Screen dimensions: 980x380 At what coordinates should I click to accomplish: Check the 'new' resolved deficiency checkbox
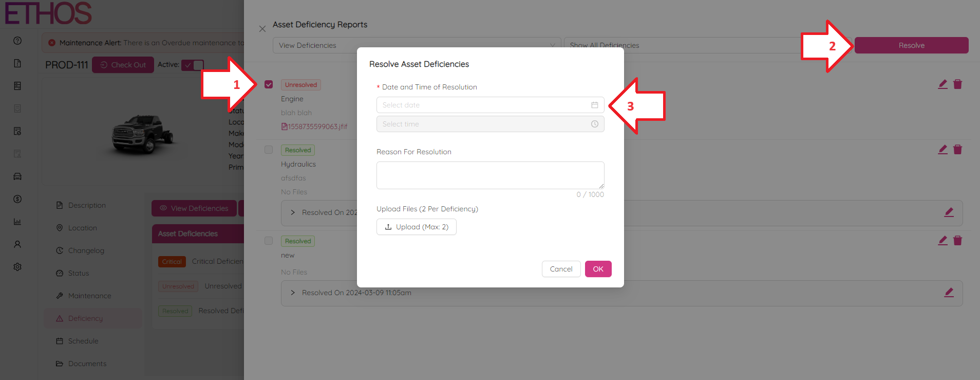coord(269,241)
